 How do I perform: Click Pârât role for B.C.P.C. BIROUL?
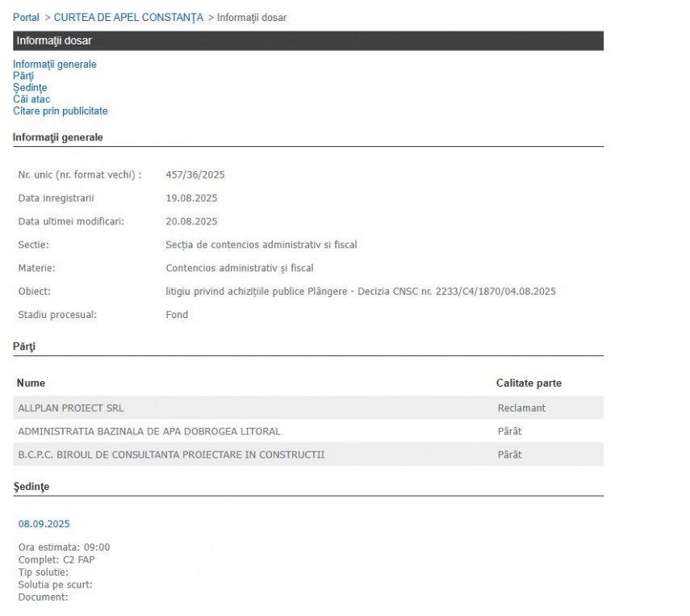point(509,455)
